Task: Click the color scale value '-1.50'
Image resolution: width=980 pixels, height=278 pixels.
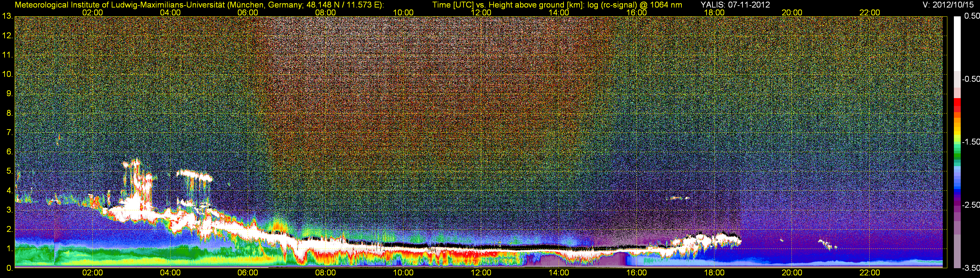Action: (x=971, y=142)
